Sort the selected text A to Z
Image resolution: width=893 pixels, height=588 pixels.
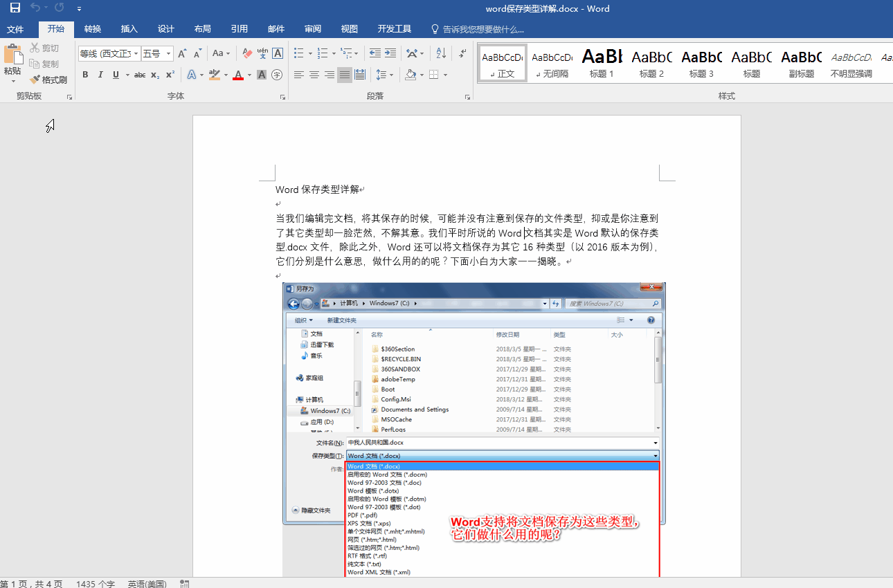(x=440, y=53)
